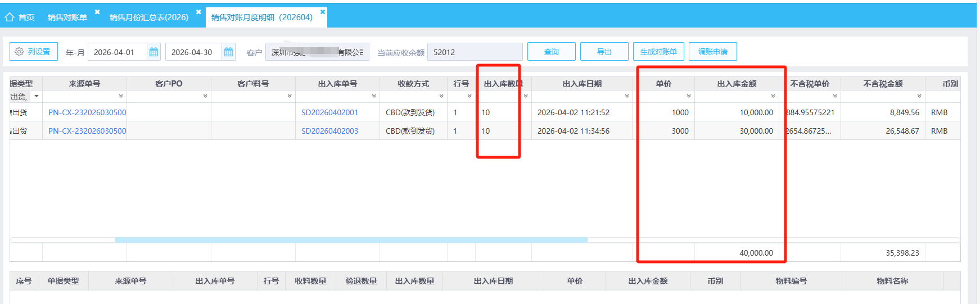Viewport: 980px width, 304px height.
Task: Go to the 首页 home icon
Action: [10, 17]
